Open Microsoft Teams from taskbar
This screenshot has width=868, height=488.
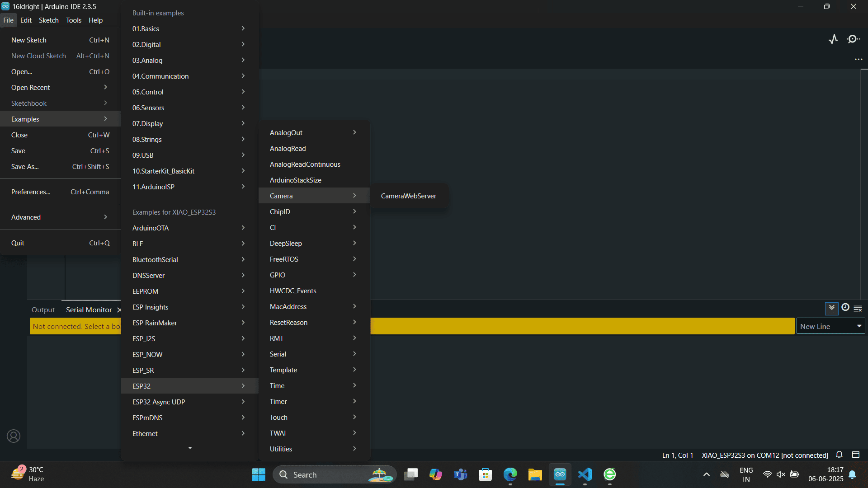(460, 474)
